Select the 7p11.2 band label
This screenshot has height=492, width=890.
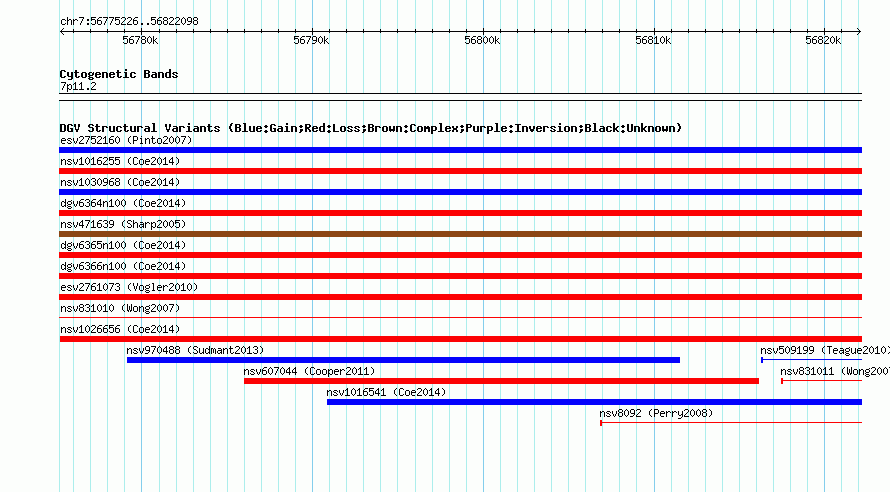point(78,86)
